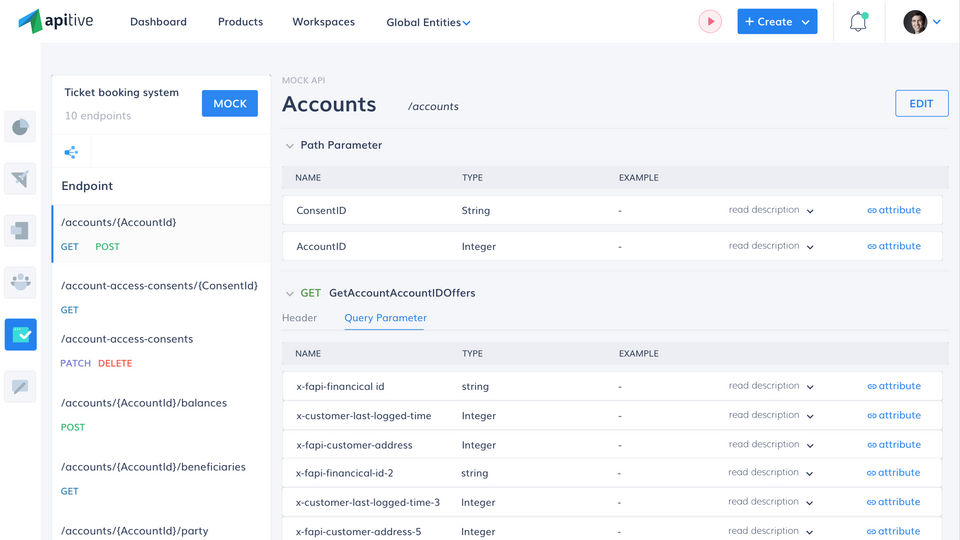The height and width of the screenshot is (540, 960).
Task: Collapse the GetAccountAccountIDOffers section
Action: (290, 294)
